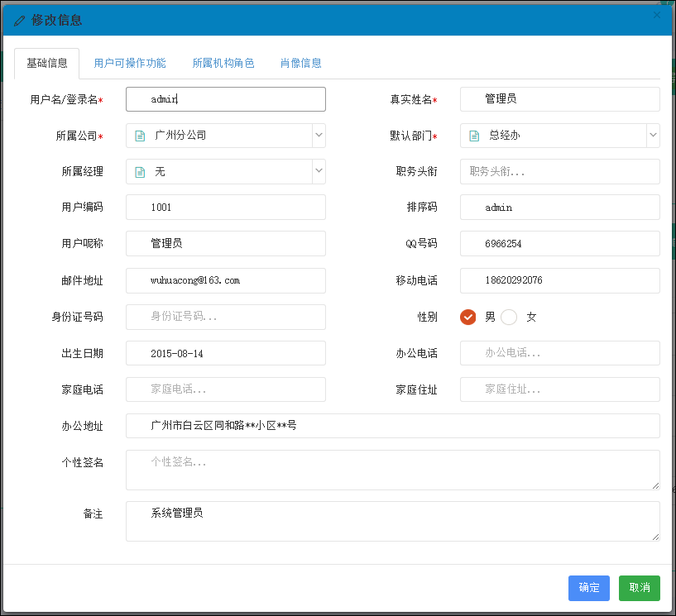
Task: Focus the 身份证号码 text field
Action: 226,317
